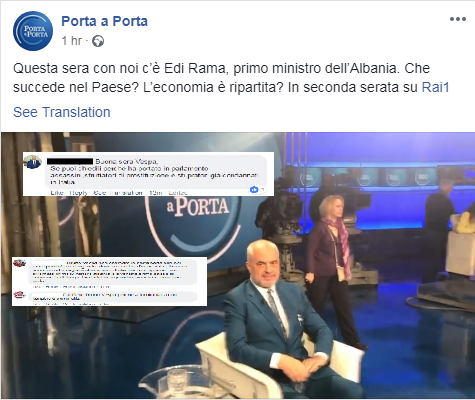Open the Rai1 link in post text
Image resolution: width=475 pixels, height=400 pixels.
pos(435,87)
